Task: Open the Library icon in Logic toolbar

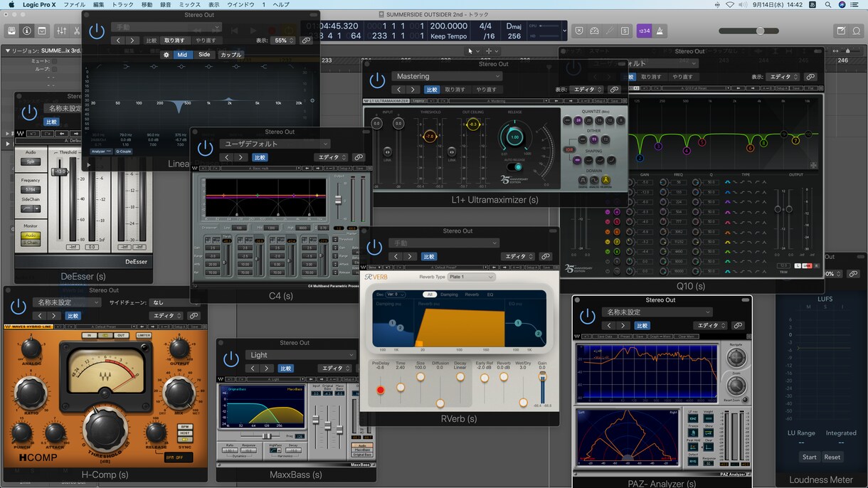Action: [11, 31]
